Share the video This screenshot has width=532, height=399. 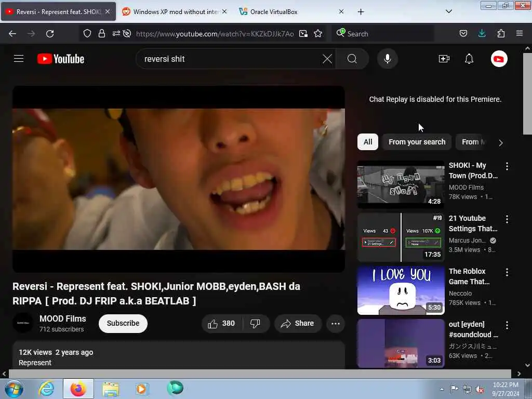[x=298, y=323]
